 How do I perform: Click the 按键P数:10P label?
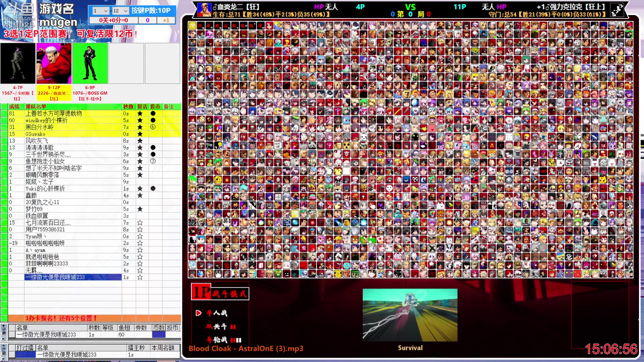click(x=151, y=10)
